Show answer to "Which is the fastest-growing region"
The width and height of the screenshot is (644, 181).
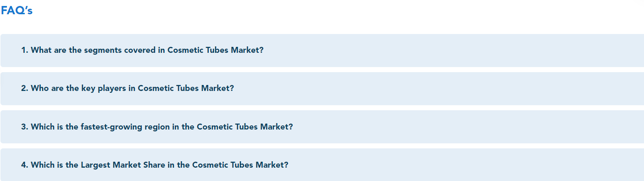pos(322,126)
